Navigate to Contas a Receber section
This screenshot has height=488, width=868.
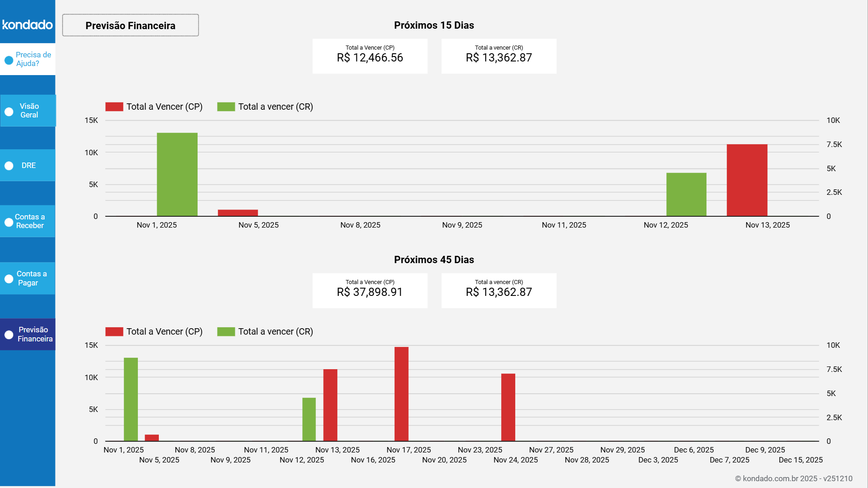(30, 222)
